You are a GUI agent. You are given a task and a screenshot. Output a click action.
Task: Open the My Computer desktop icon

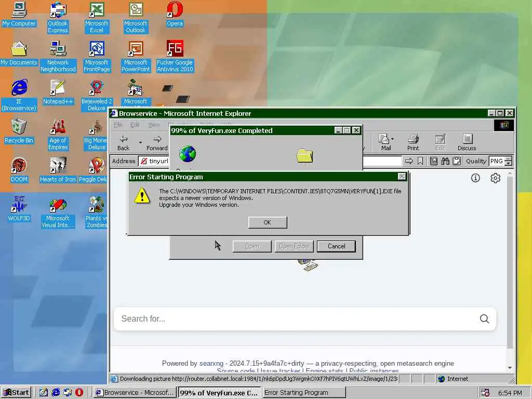(19, 15)
